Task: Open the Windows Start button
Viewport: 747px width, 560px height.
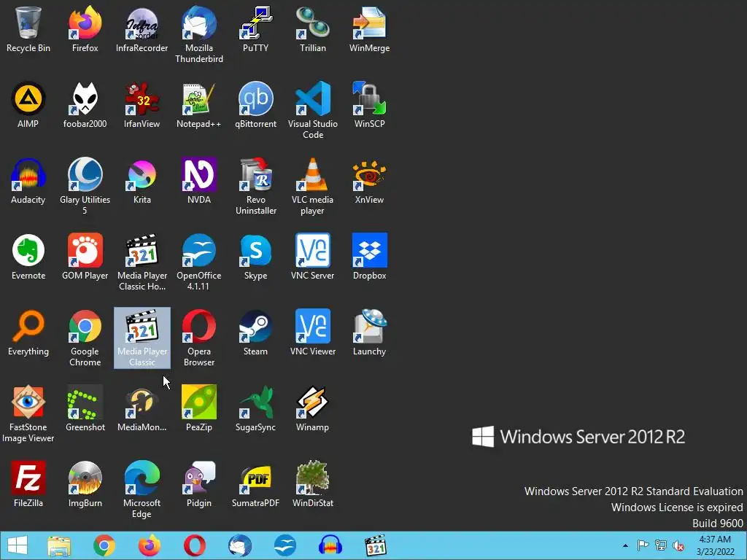Action: [x=18, y=545]
